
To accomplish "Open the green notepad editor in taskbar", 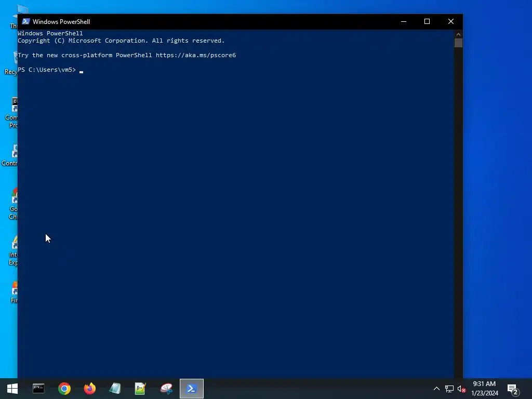I will [x=140, y=389].
